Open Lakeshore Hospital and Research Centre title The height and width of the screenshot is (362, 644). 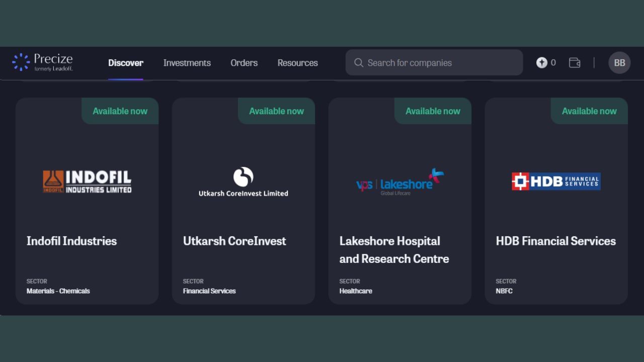tap(394, 250)
